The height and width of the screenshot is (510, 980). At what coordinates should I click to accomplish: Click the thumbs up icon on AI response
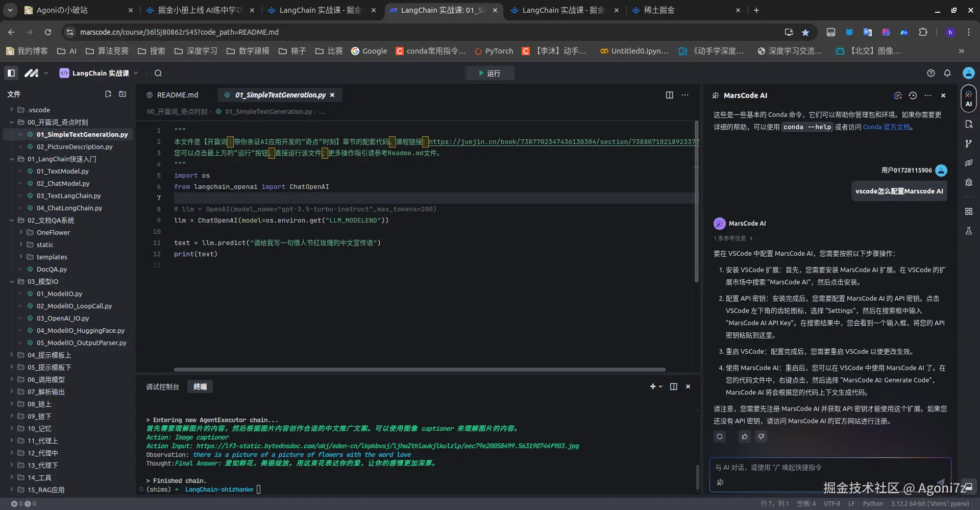click(744, 436)
